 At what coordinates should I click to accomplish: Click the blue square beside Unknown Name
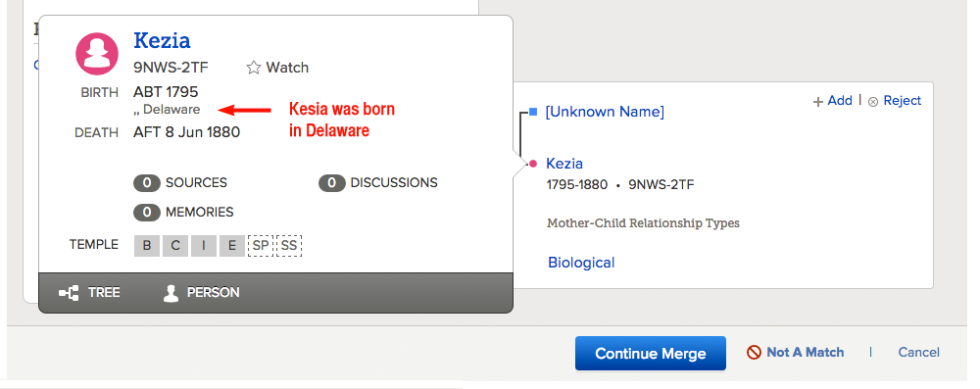pyautogui.click(x=533, y=112)
